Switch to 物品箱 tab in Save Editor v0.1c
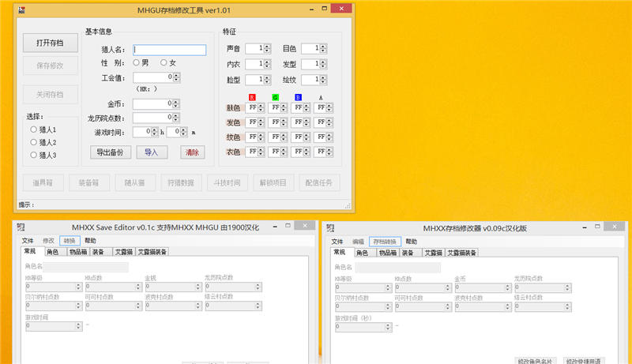632x364 pixels. [x=78, y=252]
